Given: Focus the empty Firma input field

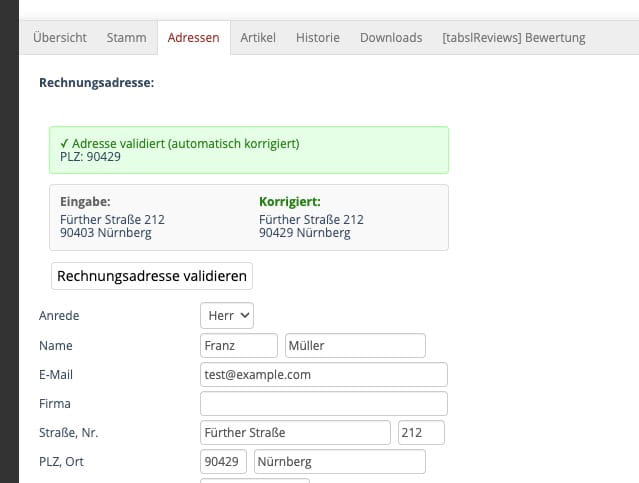Looking at the screenshot, I should pyautogui.click(x=324, y=404).
